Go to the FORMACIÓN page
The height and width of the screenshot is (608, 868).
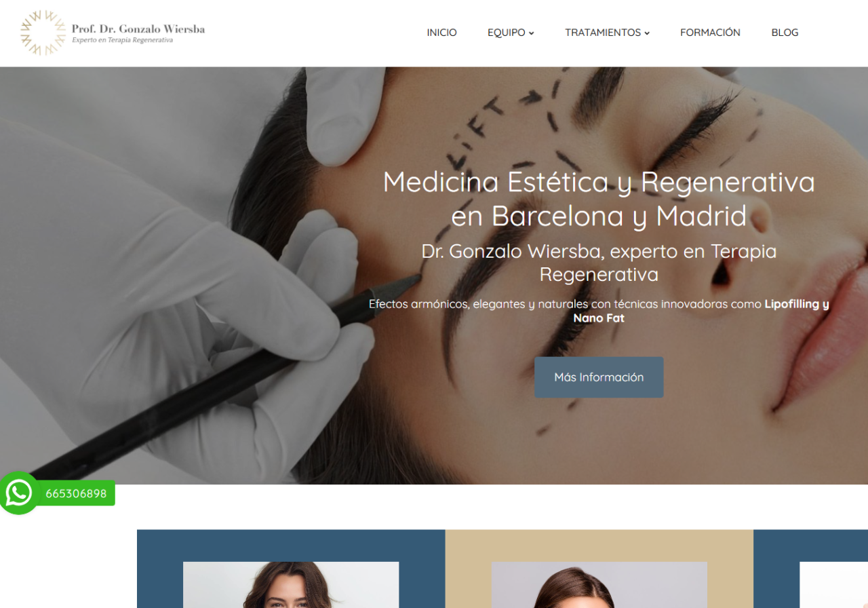(710, 33)
